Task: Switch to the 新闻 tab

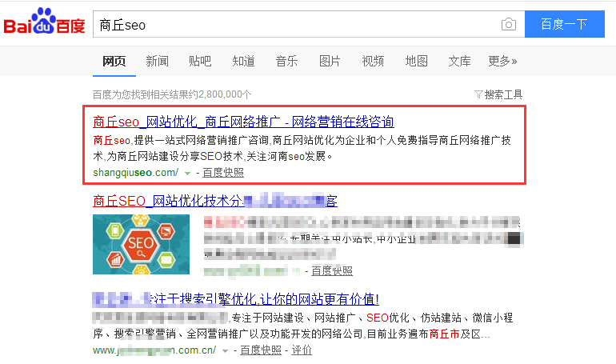Action: [157, 61]
